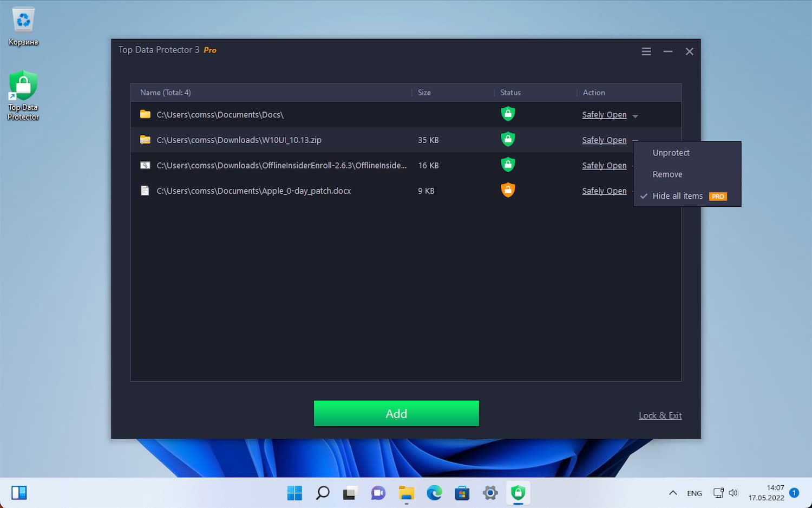Viewport: 812px width, 508px height.
Task: Open the hamburger menu in the title bar
Action: tap(646, 51)
